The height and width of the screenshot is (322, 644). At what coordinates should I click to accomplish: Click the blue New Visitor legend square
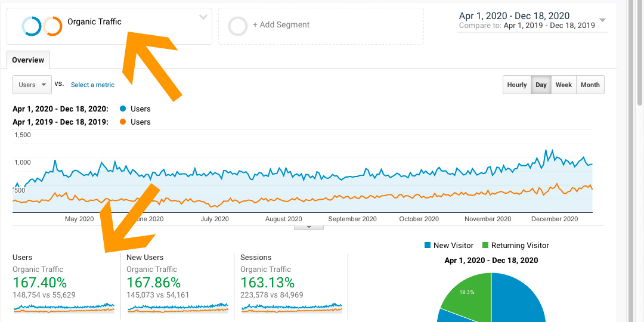pos(427,246)
